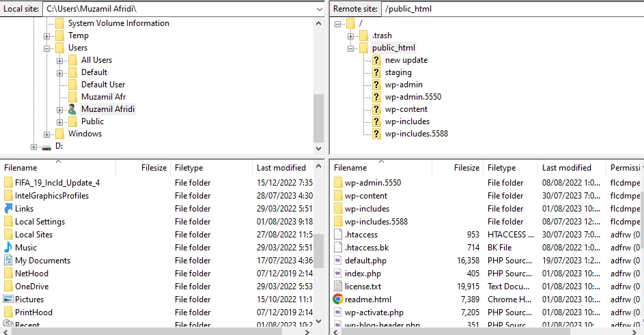The image size is (644, 335).
Task: Click the Links shortcut folder icon
Action: 8,209
